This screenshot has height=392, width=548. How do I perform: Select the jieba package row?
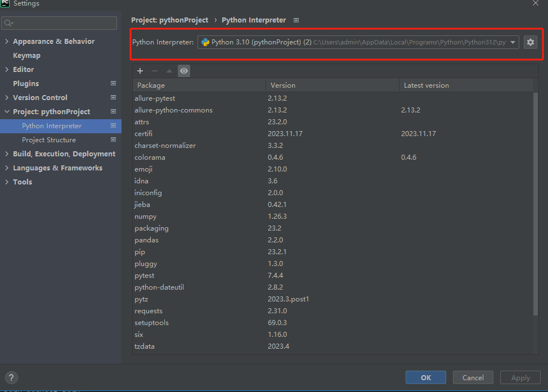tap(333, 204)
